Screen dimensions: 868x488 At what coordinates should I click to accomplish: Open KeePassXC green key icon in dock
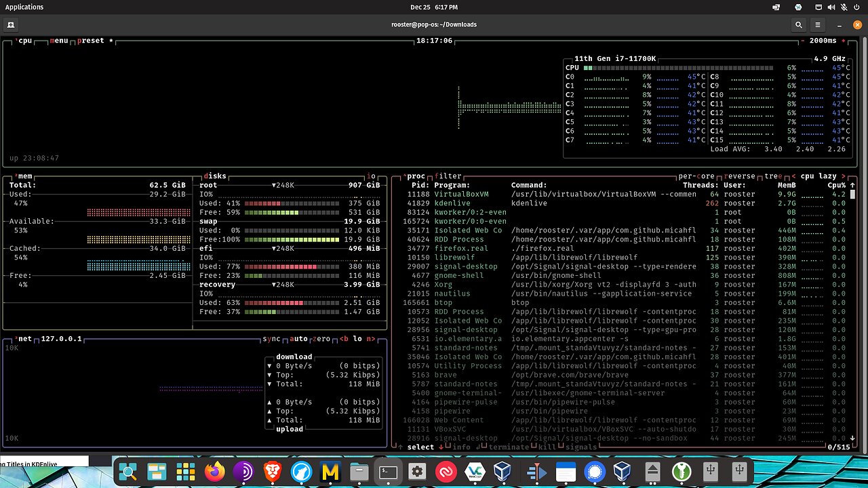[x=682, y=472]
